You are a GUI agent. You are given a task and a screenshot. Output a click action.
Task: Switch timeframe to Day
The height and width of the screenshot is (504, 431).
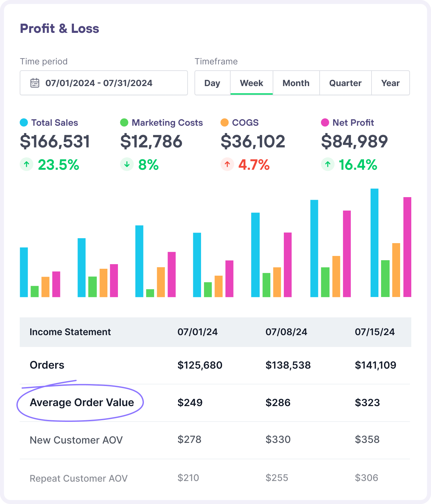tap(213, 83)
